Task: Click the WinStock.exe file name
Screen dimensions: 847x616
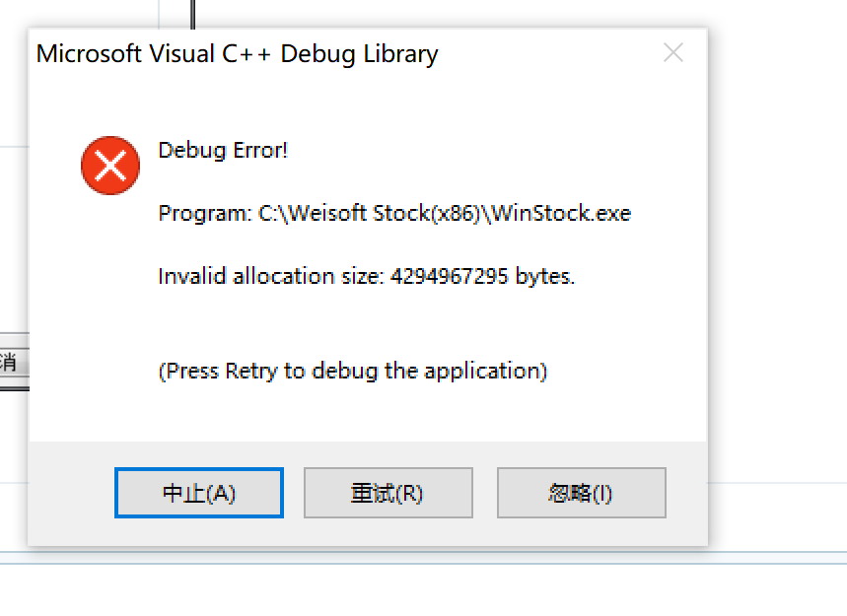Action: click(562, 213)
